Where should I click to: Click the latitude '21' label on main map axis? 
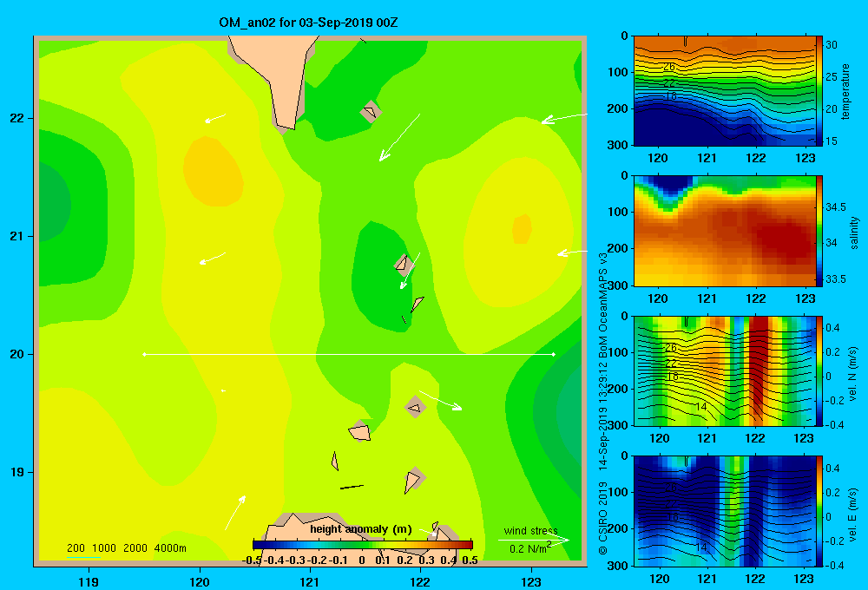coord(16,236)
